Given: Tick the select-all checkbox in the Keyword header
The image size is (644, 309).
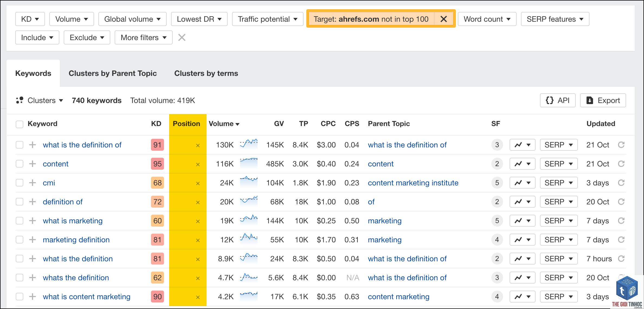Looking at the screenshot, I should (x=20, y=124).
